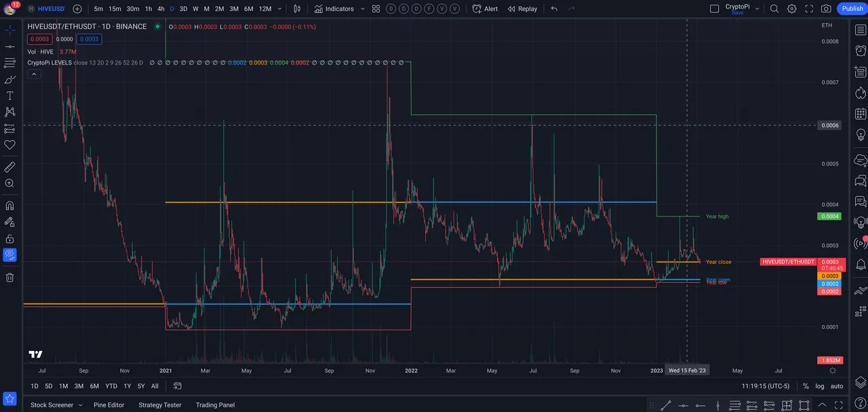The height and width of the screenshot is (412, 868).
Task: Open time axis settings gear
Action: point(833,371)
